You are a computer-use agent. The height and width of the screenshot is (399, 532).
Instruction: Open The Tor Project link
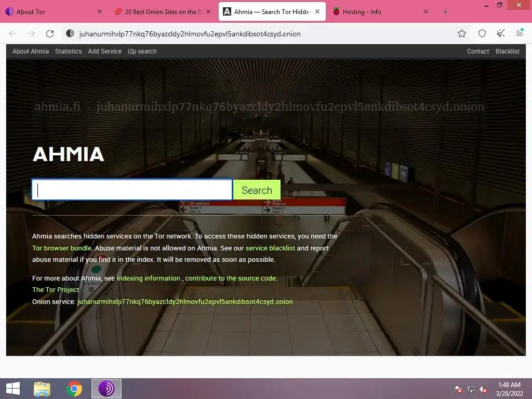pyautogui.click(x=56, y=290)
